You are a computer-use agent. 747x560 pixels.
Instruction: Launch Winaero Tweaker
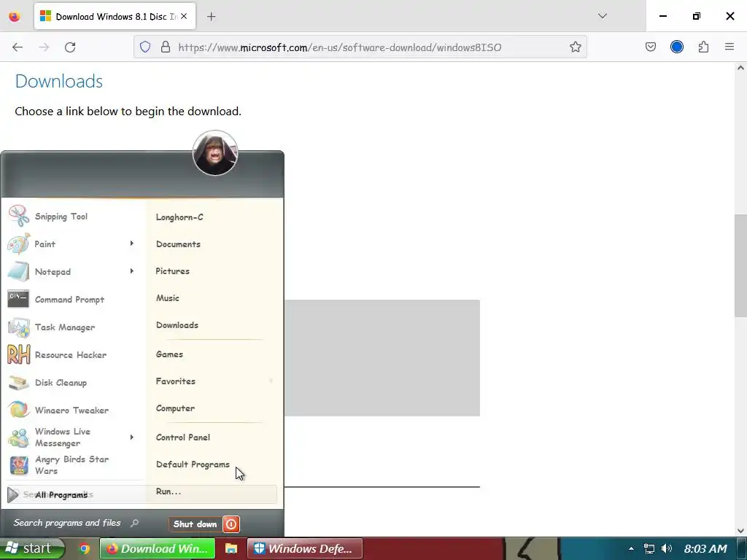(x=71, y=410)
